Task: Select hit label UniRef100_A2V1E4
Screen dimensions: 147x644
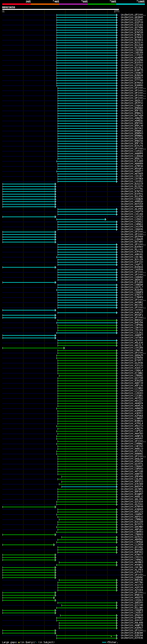Action: click(x=132, y=590)
